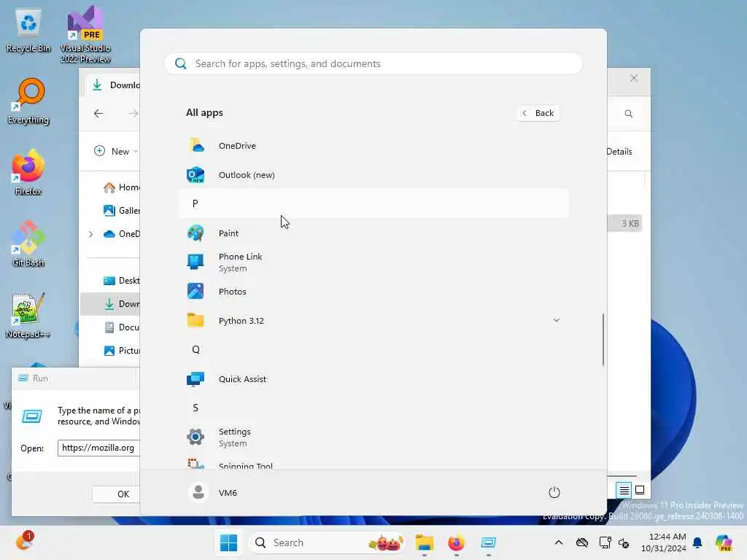This screenshot has width=747, height=560.
Task: Open Copilot preview icon in taskbar
Action: pos(724,542)
